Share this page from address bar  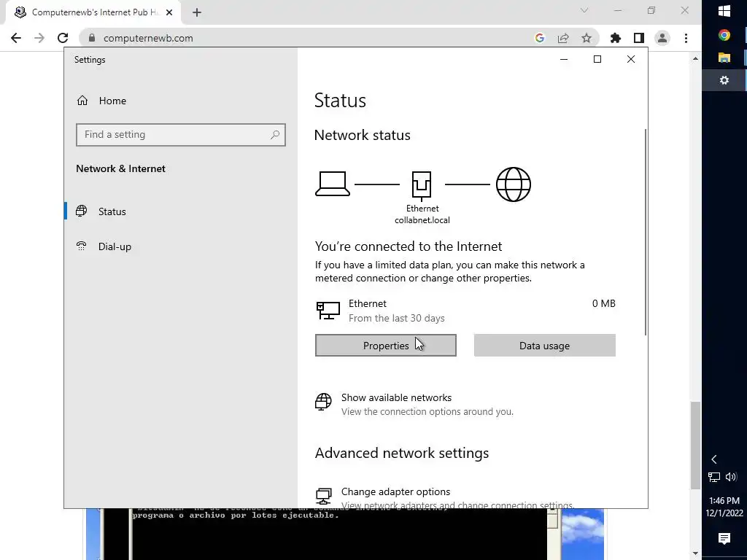pos(563,38)
